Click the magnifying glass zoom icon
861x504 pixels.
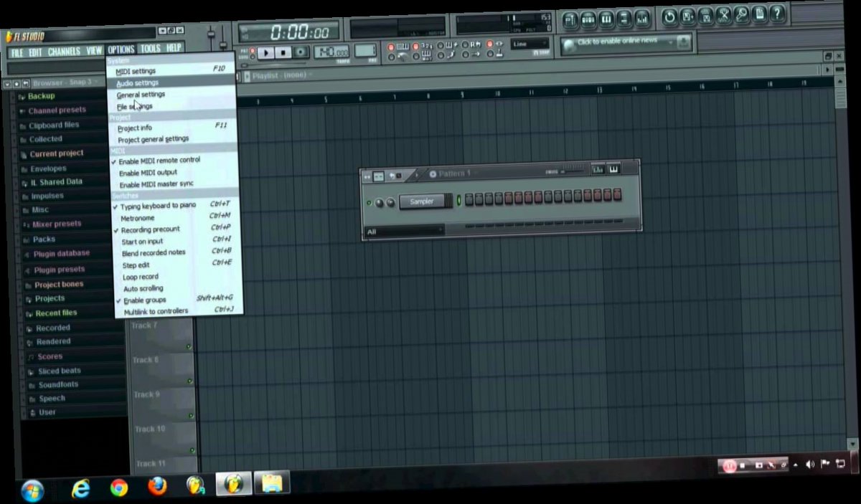741,20
